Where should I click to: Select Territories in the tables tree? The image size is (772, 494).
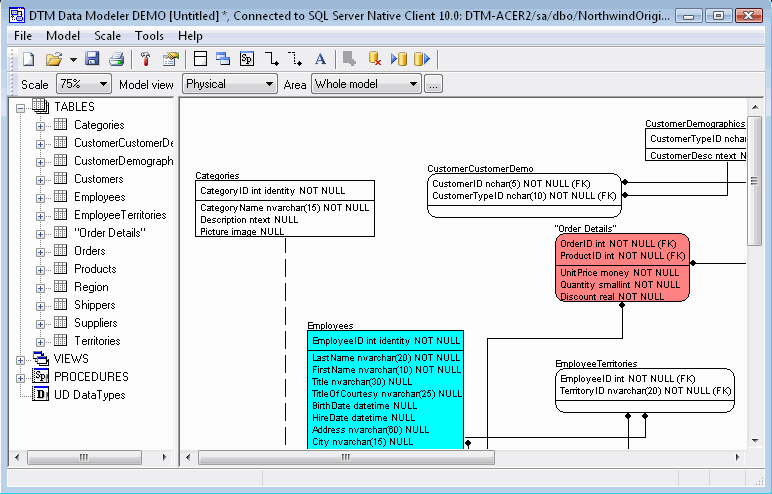(x=97, y=341)
